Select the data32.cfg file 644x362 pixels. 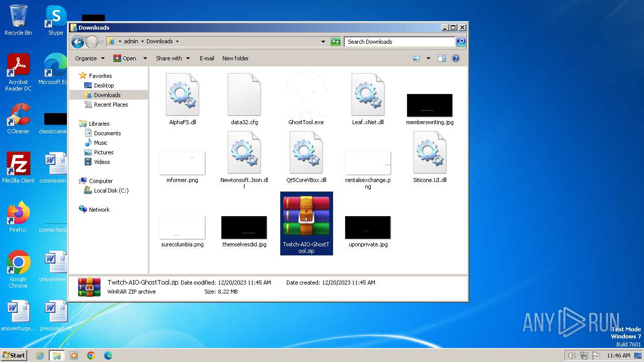[x=244, y=99]
